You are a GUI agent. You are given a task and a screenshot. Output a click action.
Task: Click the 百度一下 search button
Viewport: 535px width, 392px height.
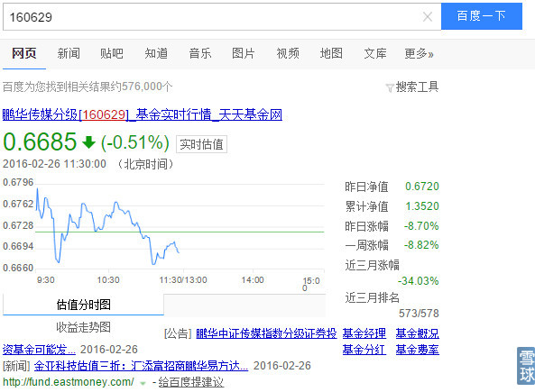(482, 16)
